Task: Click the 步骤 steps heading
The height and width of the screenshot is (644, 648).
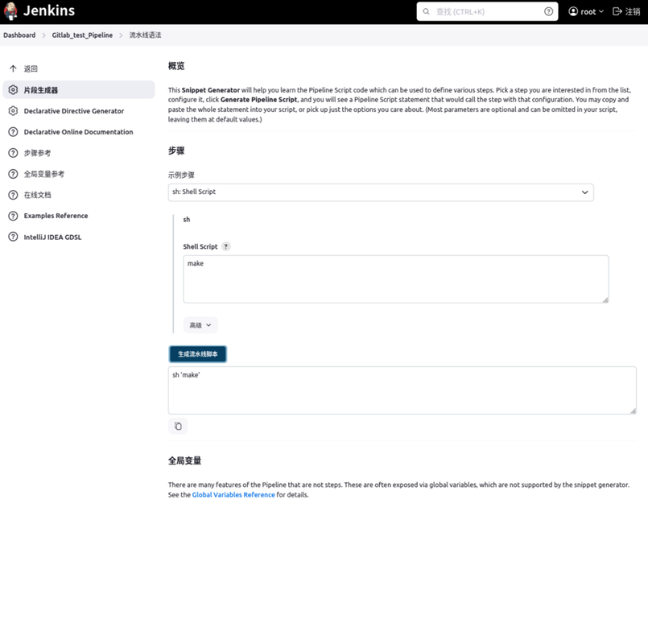Action: (x=176, y=151)
